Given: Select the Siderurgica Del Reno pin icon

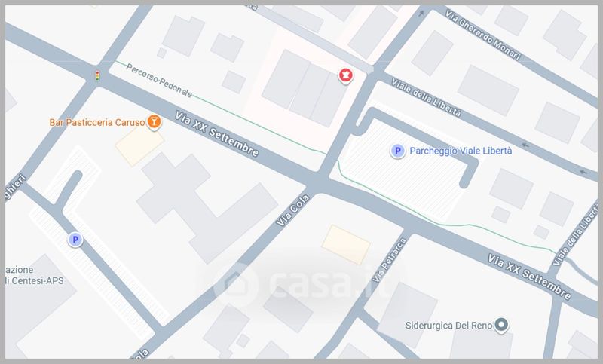Looking at the screenshot, I should (x=501, y=325).
